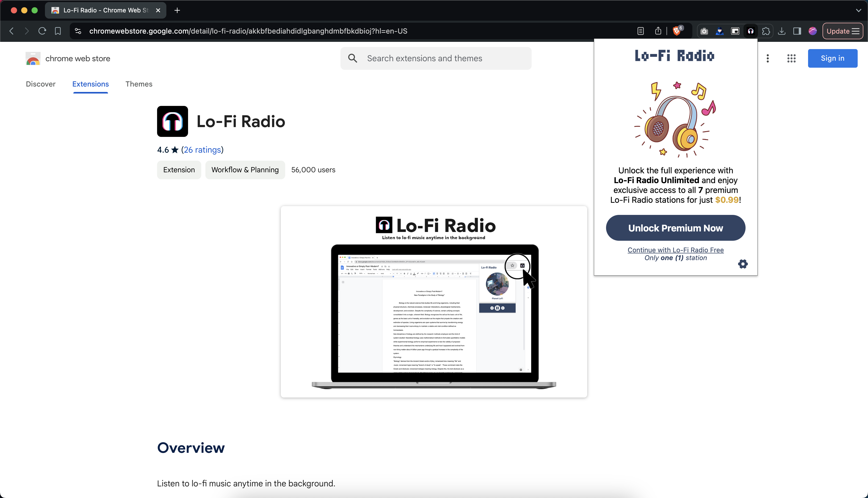Click the Lo-Fi Radio extension icon

172,121
